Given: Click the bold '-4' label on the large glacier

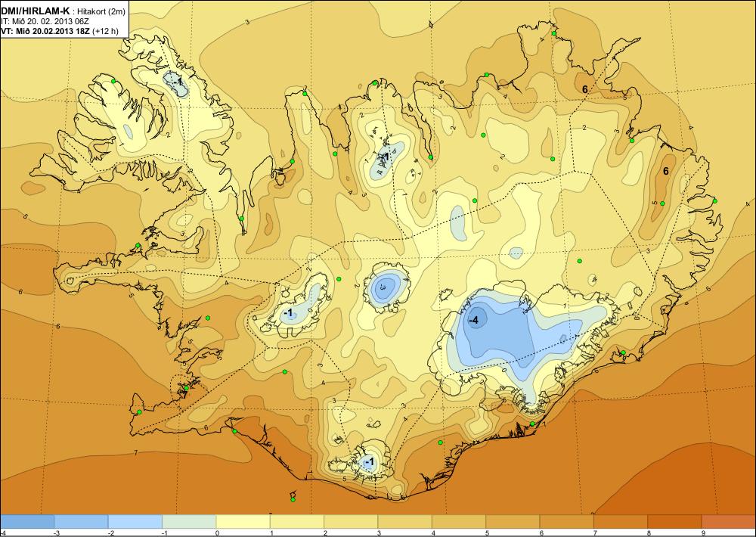Looking at the screenshot, I should coord(473,321).
